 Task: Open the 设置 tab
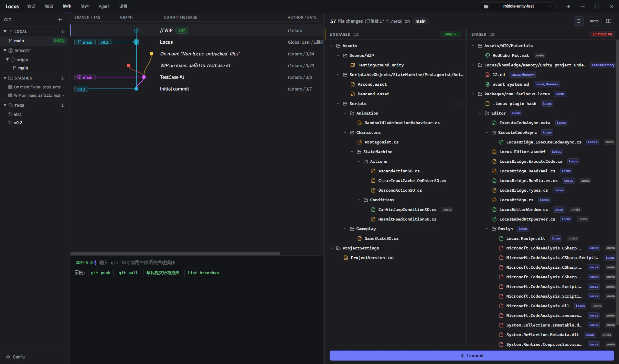click(x=123, y=7)
